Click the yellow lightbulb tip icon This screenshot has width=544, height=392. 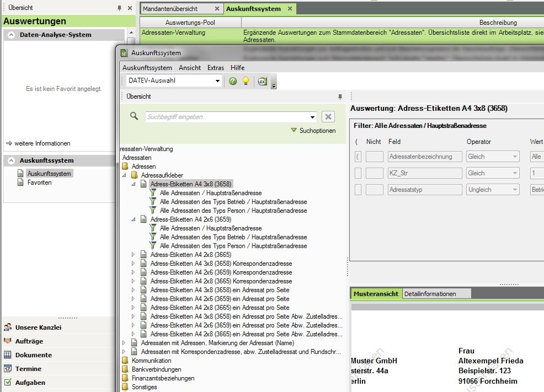coord(246,81)
